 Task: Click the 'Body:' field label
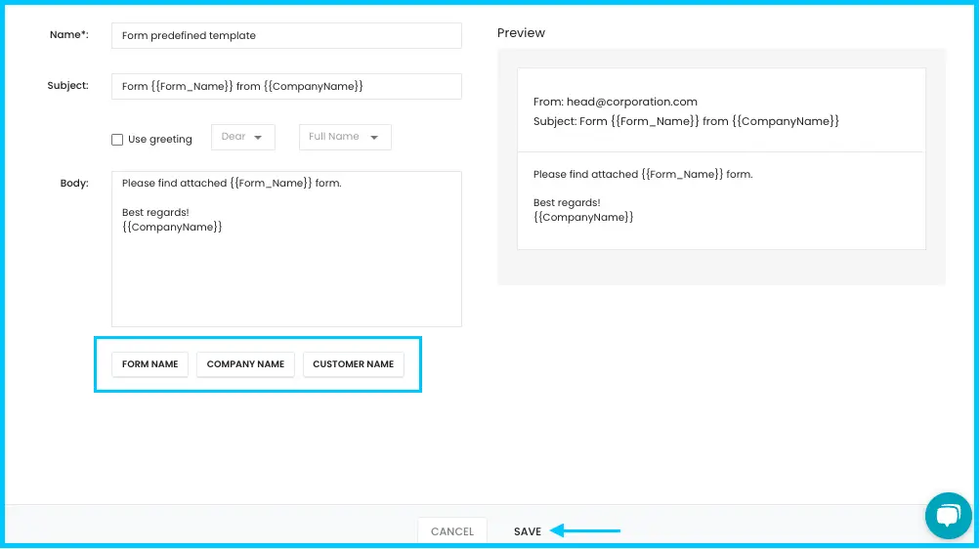coord(74,183)
